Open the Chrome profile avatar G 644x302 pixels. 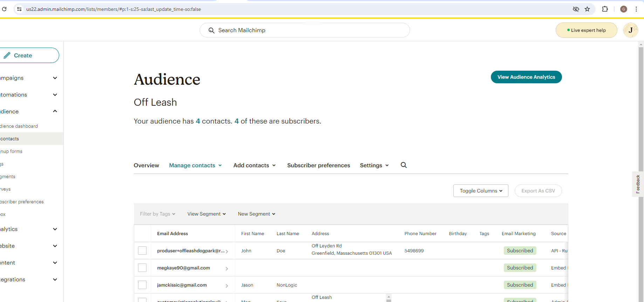pyautogui.click(x=624, y=9)
